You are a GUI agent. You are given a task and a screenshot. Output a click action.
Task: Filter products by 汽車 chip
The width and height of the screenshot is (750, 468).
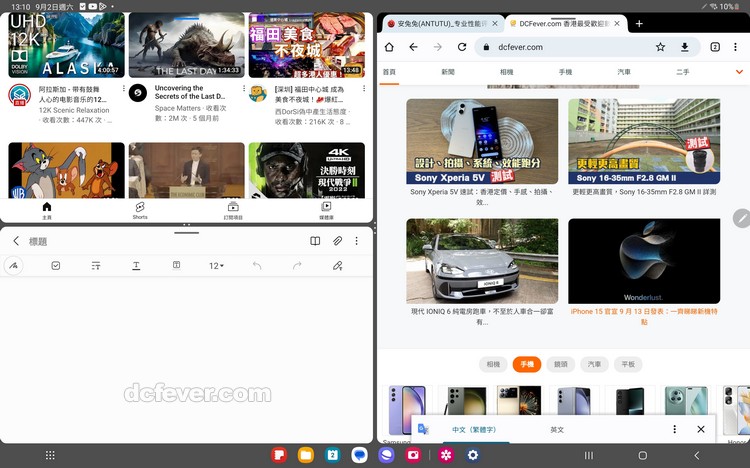(594, 364)
